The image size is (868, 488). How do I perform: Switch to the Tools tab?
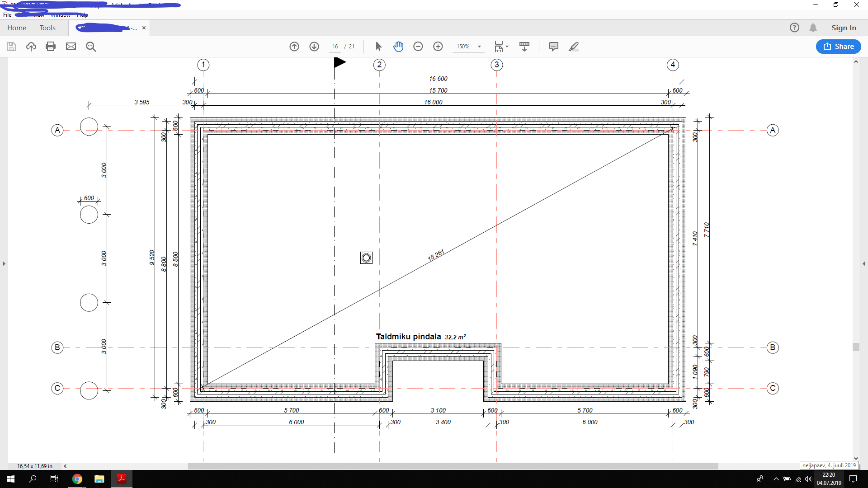[47, 28]
